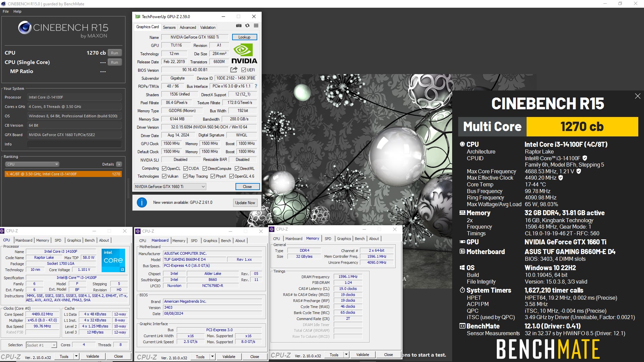
Task: Click Close in the Mainboard CPU-Z window
Action: click(x=255, y=357)
